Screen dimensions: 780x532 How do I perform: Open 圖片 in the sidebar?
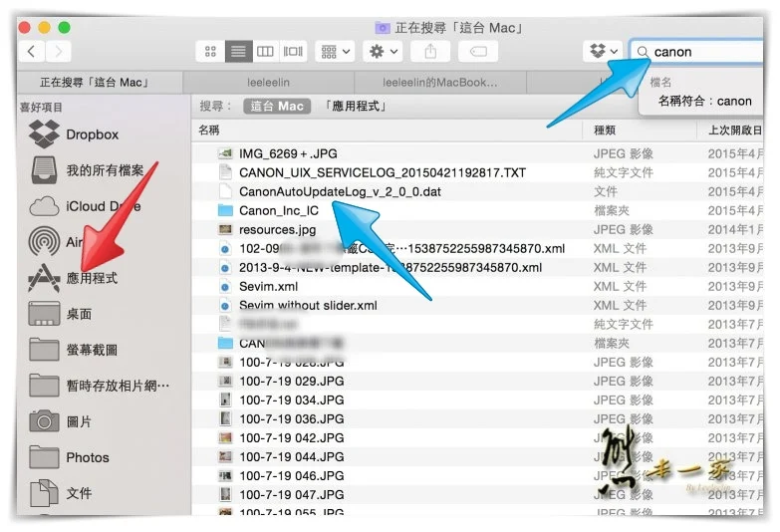[61, 421]
